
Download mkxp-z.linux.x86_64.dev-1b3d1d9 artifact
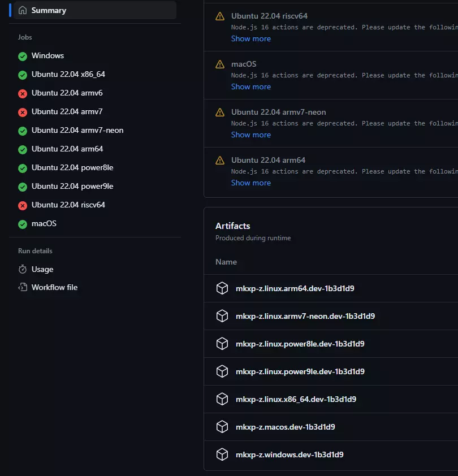pos(296,399)
